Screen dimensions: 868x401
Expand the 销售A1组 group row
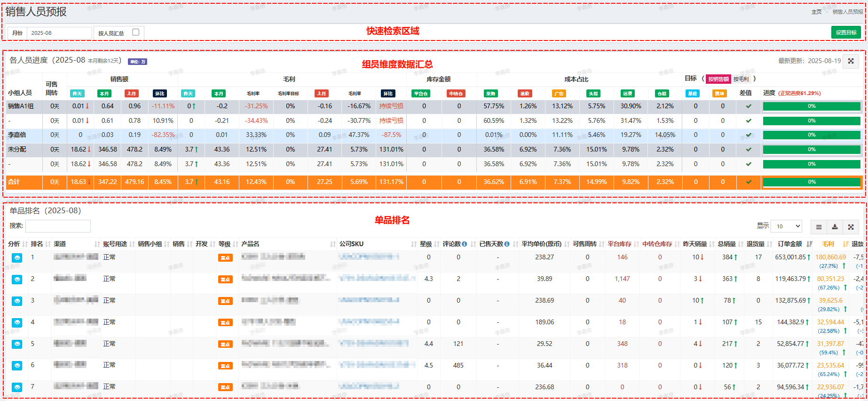point(21,106)
